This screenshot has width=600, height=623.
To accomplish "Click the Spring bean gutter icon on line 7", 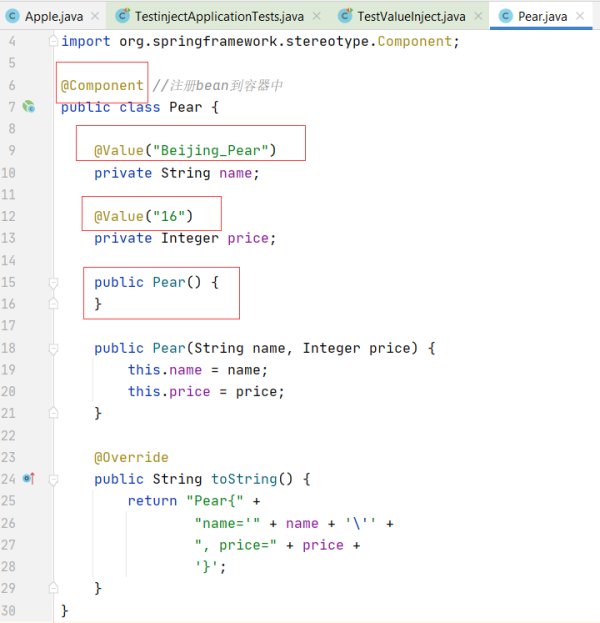I will click(29, 106).
